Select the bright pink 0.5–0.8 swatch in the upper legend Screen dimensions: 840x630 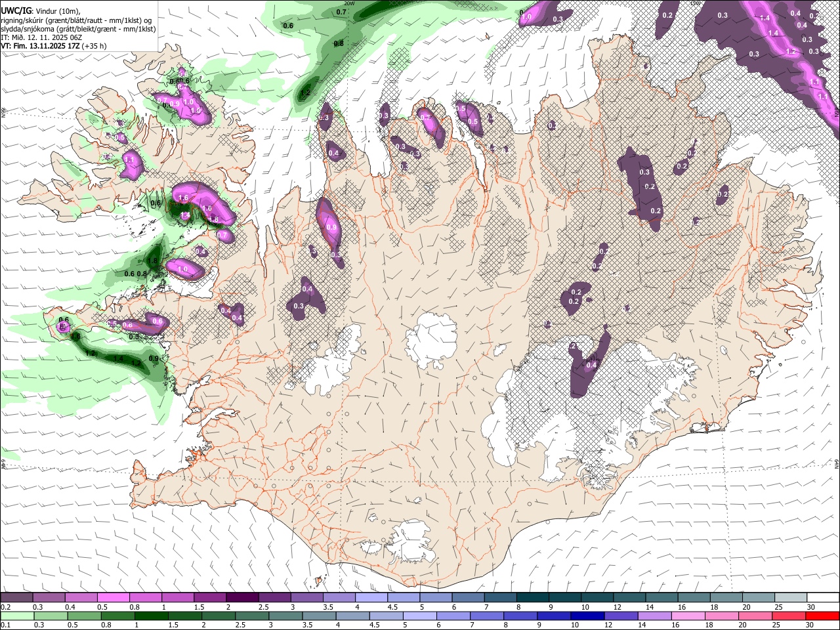pos(113,597)
